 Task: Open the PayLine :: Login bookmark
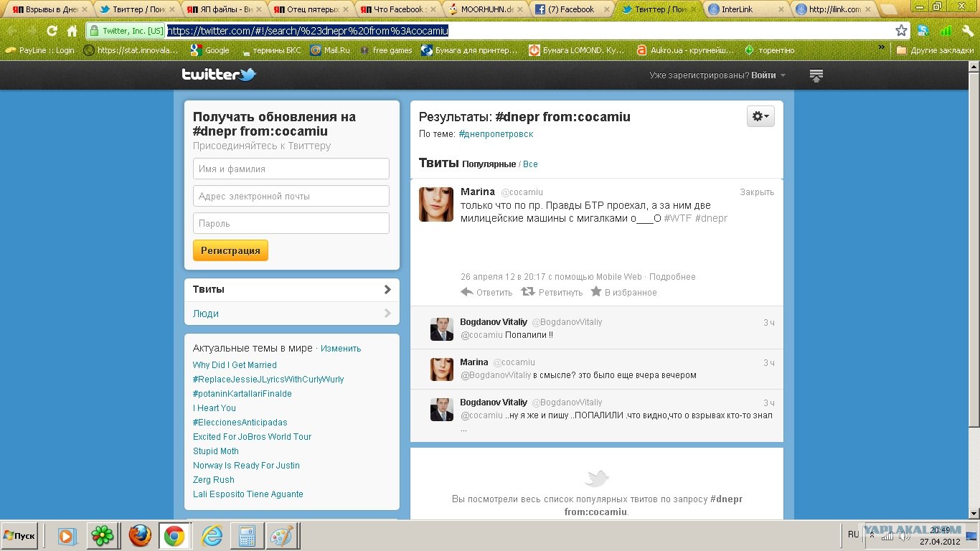(39, 50)
